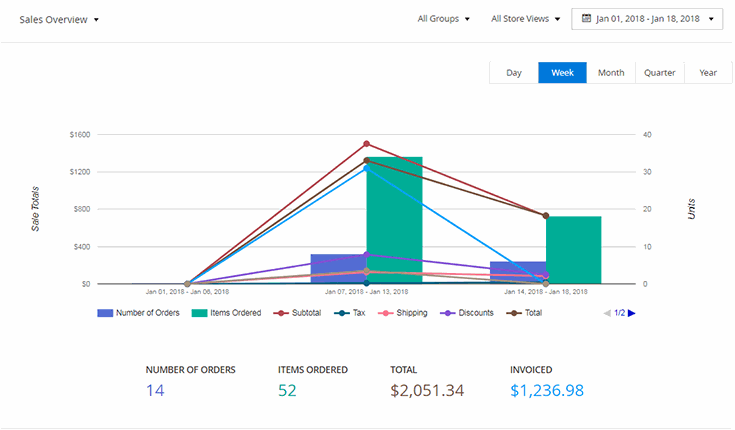This screenshot has width=735, height=430.
Task: Switch chart period to Day
Action: (x=513, y=73)
